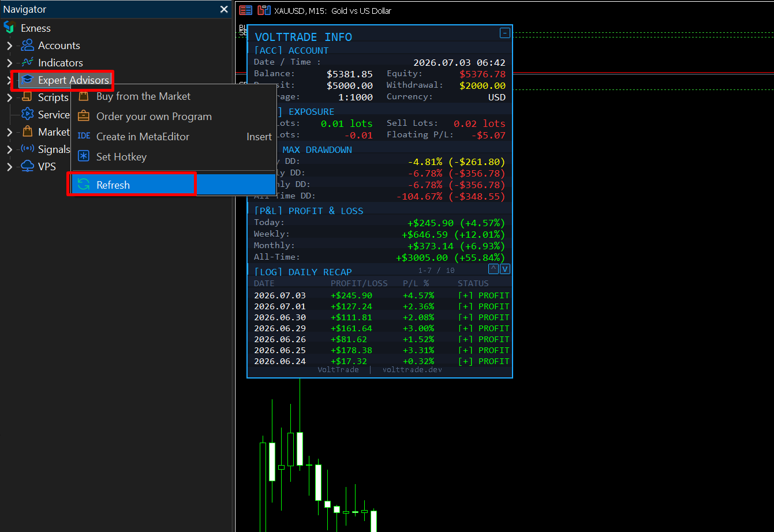Click the chart icon left of XAUUSD title
This screenshot has width=774, height=532.
[264, 10]
